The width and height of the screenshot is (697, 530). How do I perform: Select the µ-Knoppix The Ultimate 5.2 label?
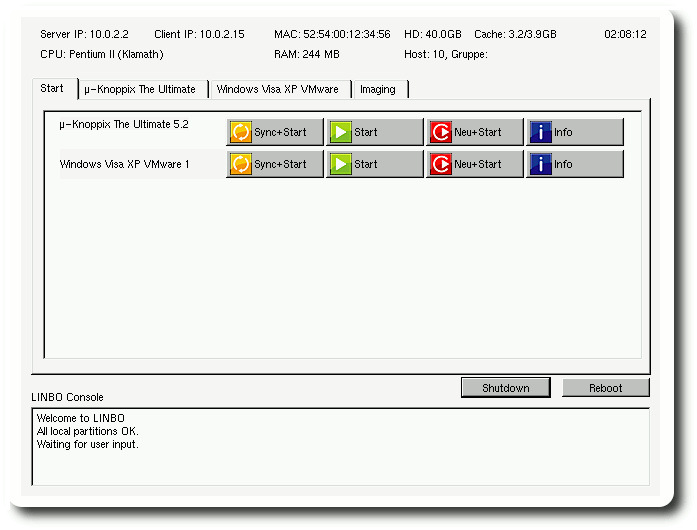point(124,125)
